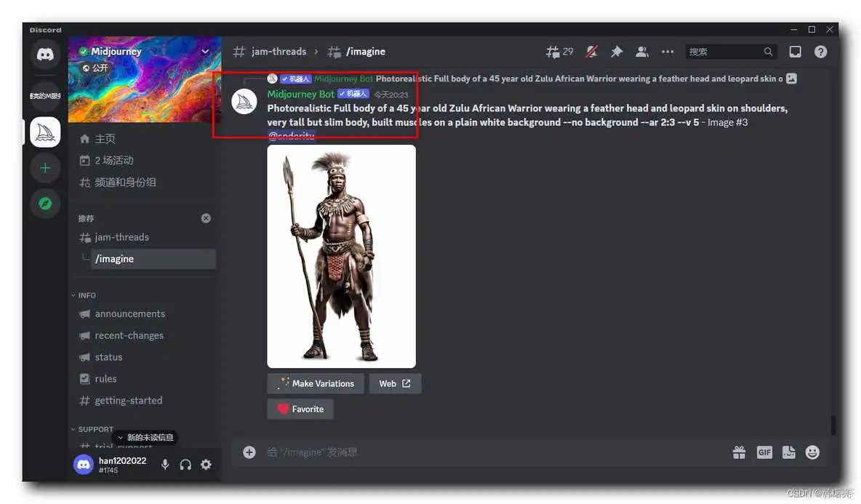This screenshot has height=504, width=861.
Task: Open Discord help
Action: (821, 51)
